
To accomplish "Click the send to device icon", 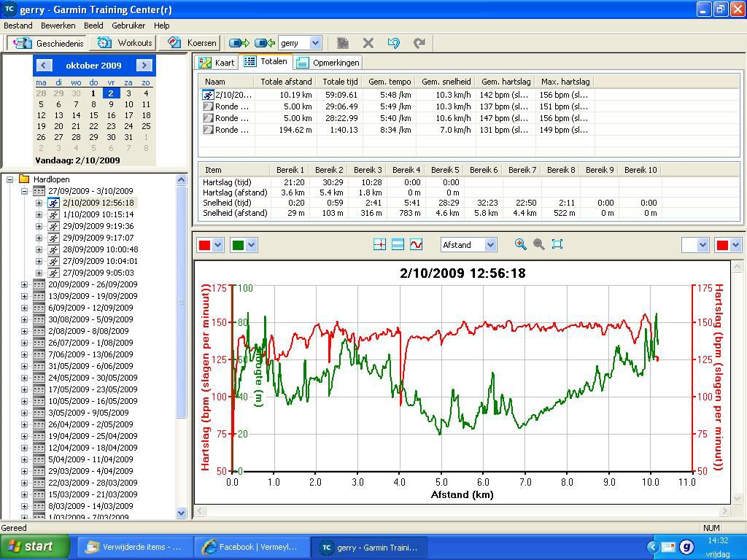I will point(239,43).
